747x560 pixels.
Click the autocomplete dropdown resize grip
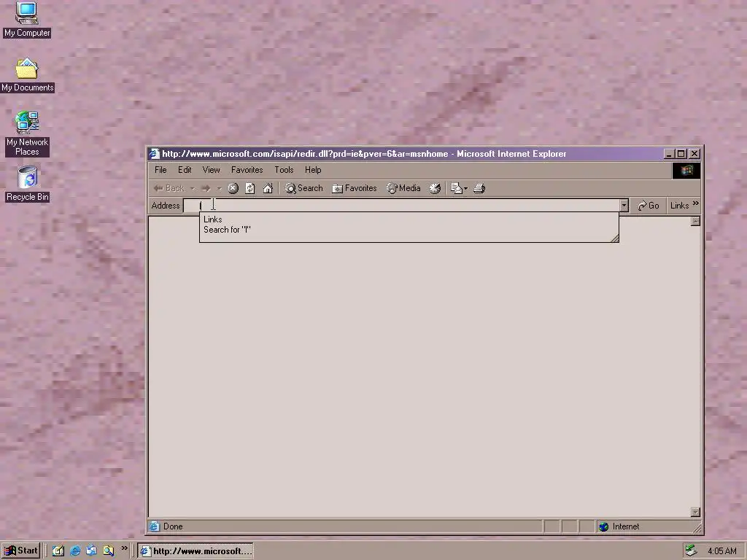click(x=614, y=238)
